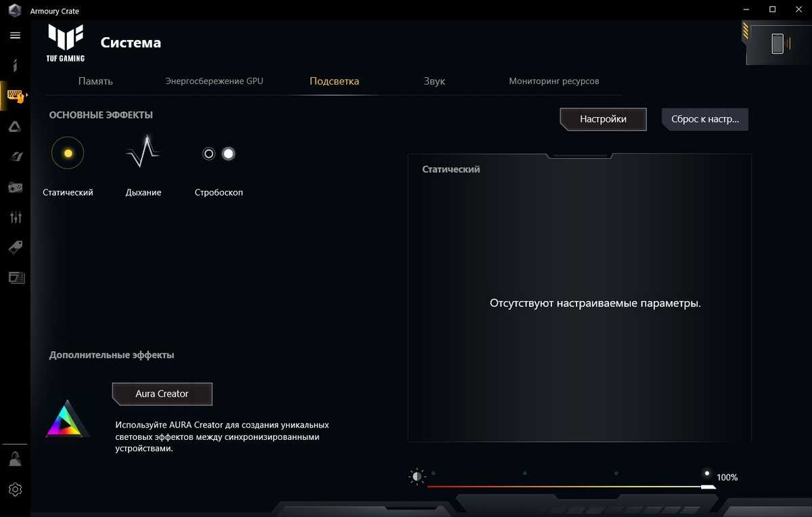Switch to the Мониторинг ресурсов tab
812x517 pixels.
click(x=554, y=81)
